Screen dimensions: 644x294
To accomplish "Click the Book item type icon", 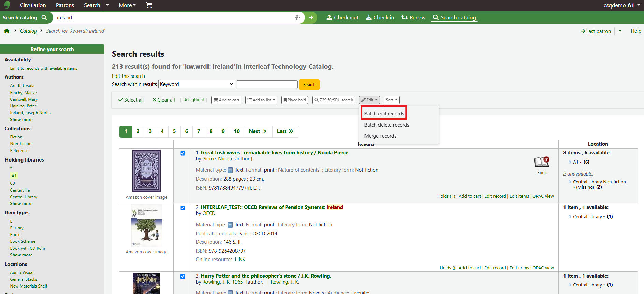I will [542, 162].
